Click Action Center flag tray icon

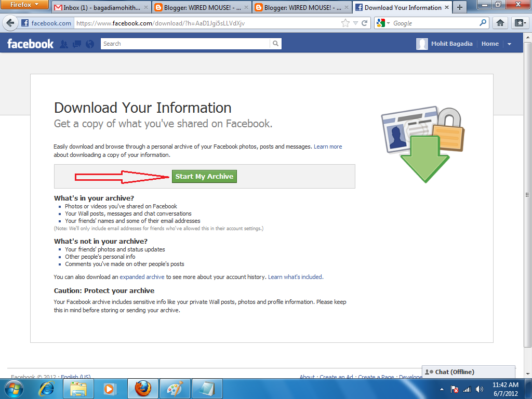point(454,389)
